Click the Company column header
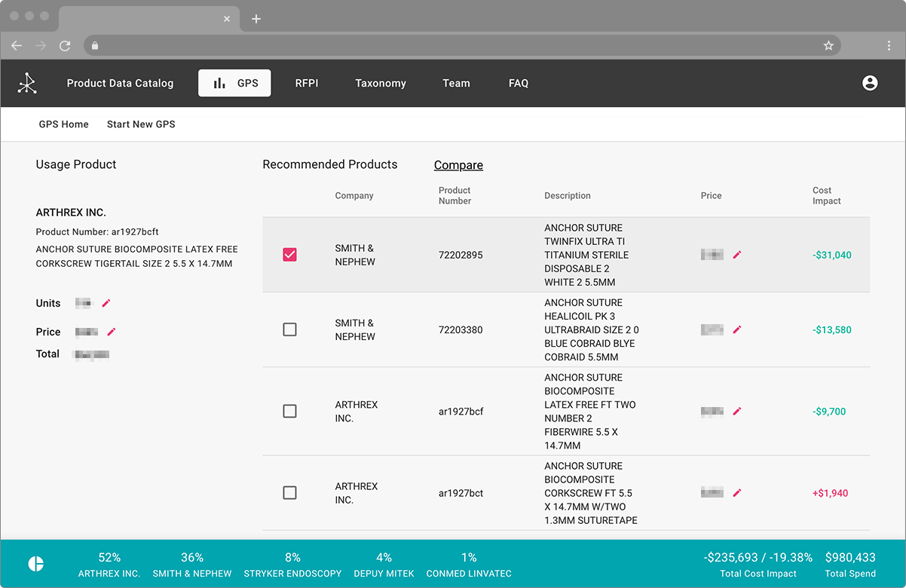The image size is (906, 588). pyautogui.click(x=354, y=196)
